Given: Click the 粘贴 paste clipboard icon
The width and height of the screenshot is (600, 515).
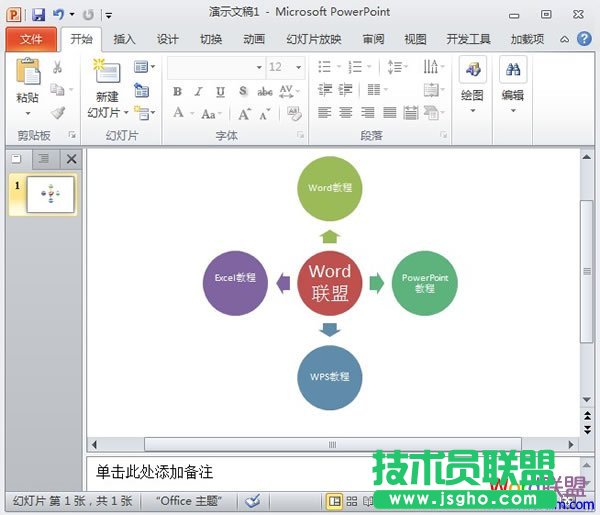Looking at the screenshot, I should click(28, 72).
